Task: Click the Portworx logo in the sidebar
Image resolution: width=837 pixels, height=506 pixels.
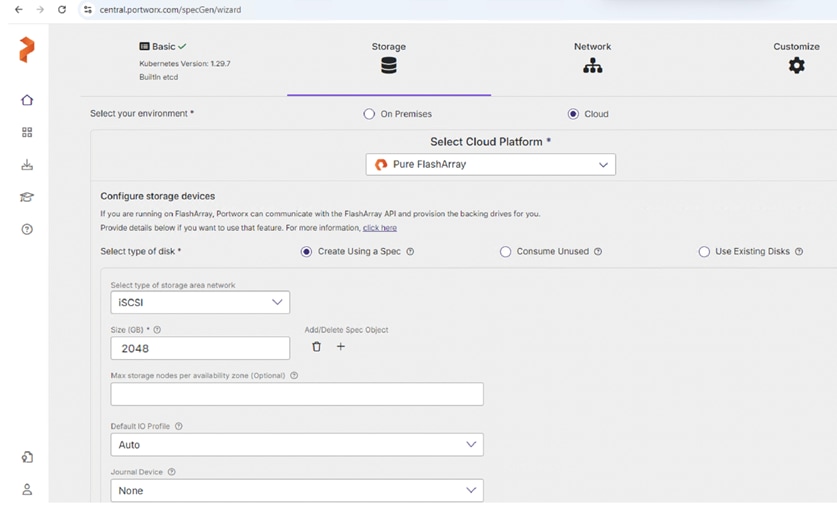Action: 27,50
